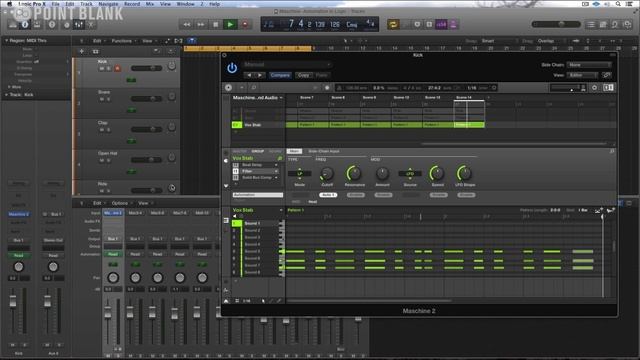Open the Maschine project name dropdown

258,98
